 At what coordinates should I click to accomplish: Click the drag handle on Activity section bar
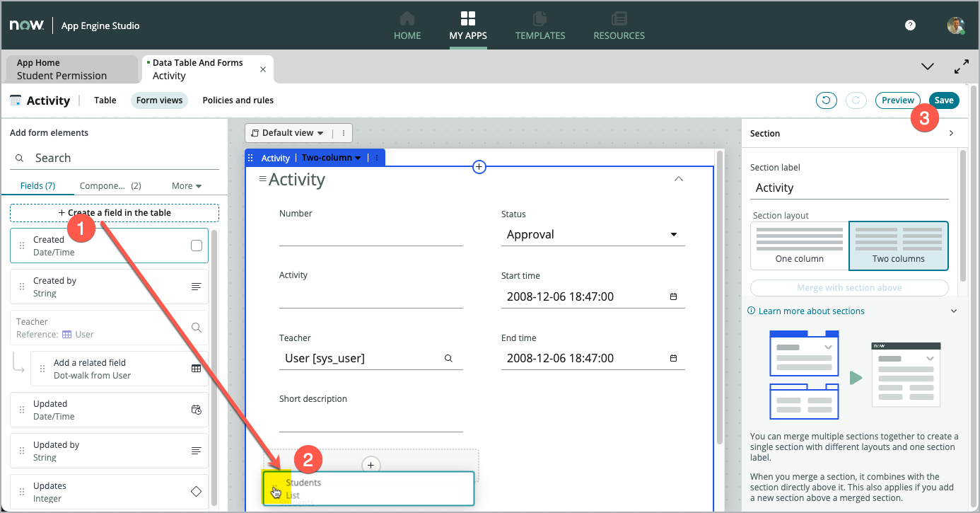[x=250, y=158]
